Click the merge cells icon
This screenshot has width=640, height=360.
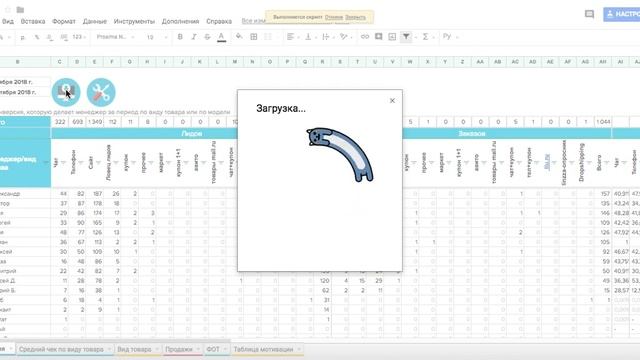[x=268, y=37]
